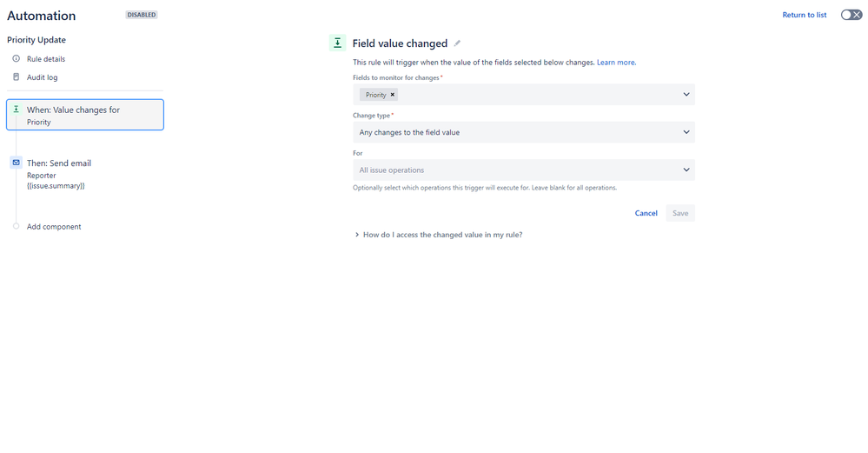
Task: Click the Add component circle icon
Action: [16, 226]
